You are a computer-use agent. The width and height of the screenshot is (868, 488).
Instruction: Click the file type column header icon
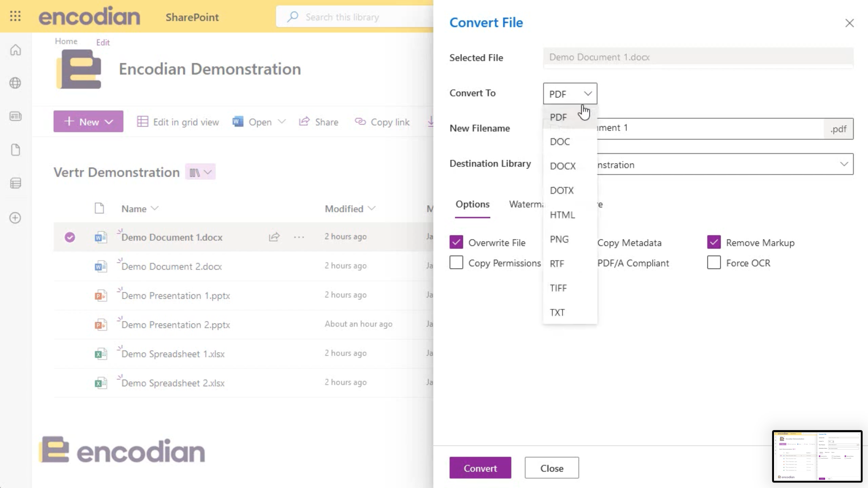[x=99, y=208]
